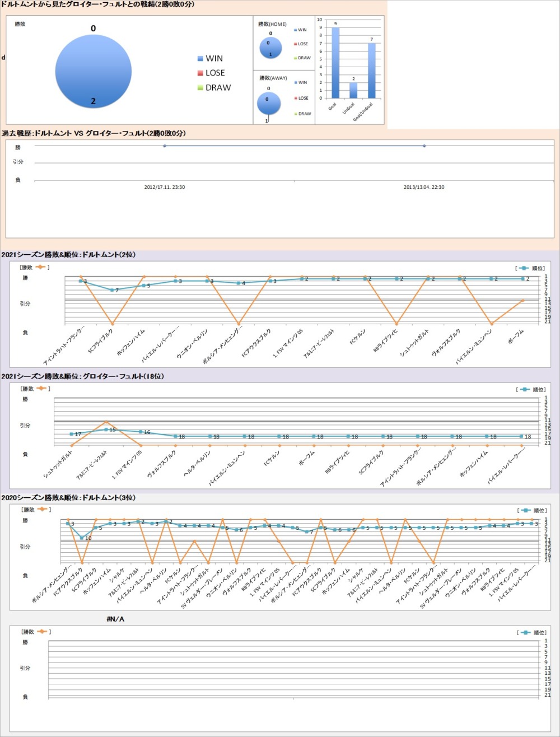The width and height of the screenshot is (560, 737).
Task: Click the teal 順位 legend marker in 2021 ドルトムント chart
Action: [x=524, y=268]
